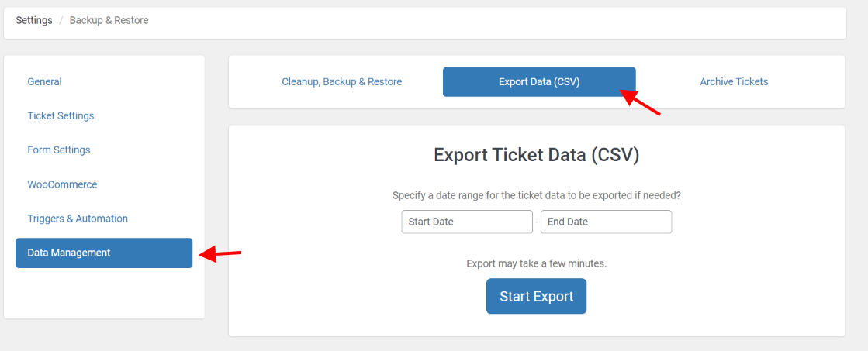Viewport: 868px width, 351px height.
Task: Click the Start Date input field
Action: point(467,222)
